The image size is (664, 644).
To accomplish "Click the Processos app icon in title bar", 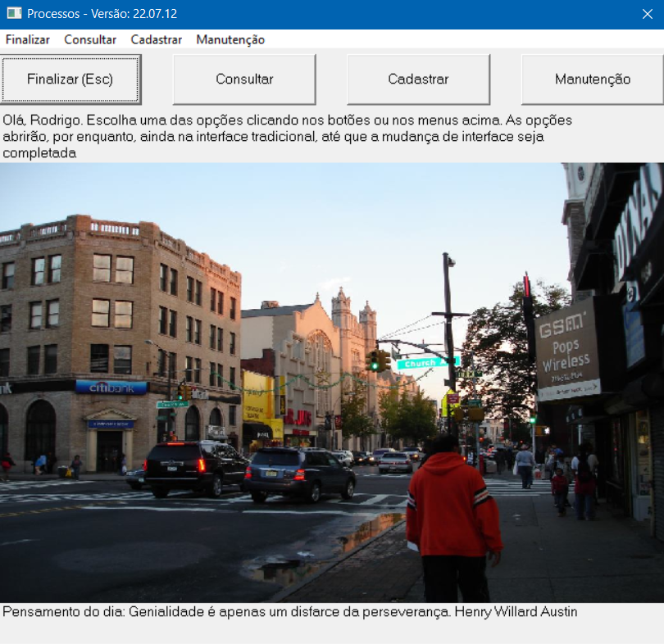I will pos(14,14).
